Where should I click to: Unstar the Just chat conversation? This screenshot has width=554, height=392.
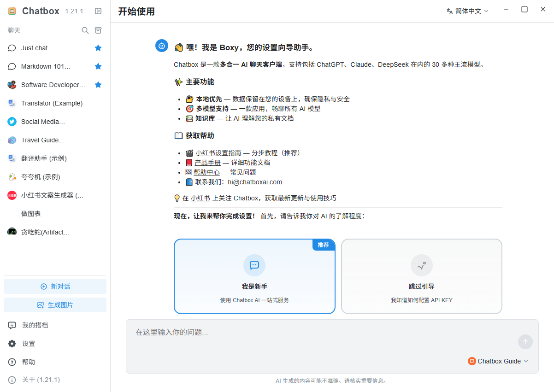98,48
